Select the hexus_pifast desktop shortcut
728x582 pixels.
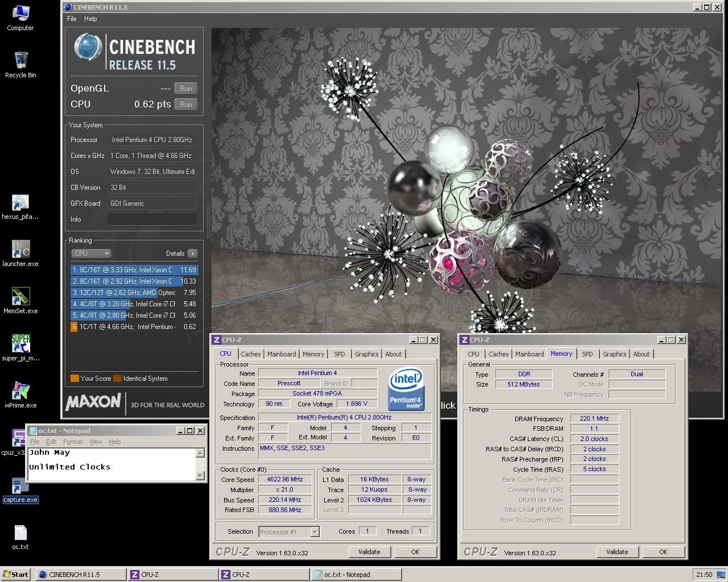click(x=20, y=207)
